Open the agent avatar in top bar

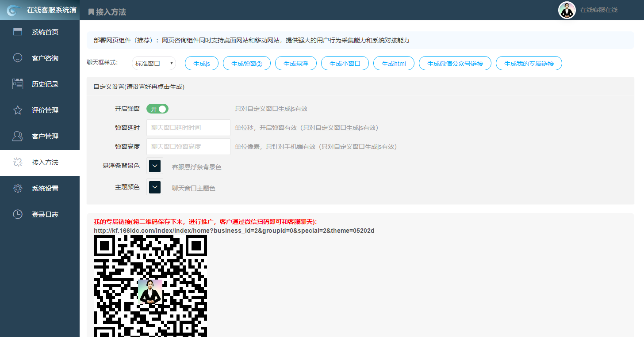tap(567, 10)
